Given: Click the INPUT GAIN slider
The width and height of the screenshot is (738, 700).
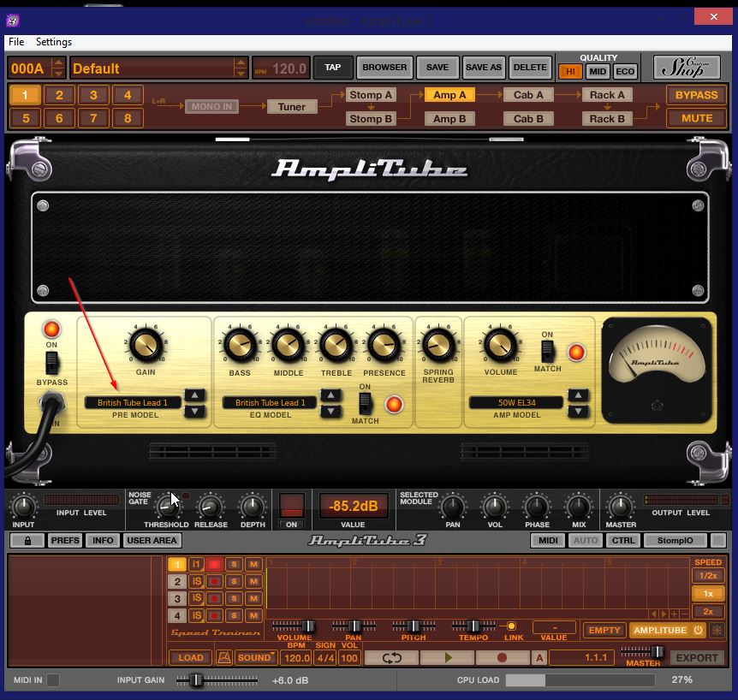Looking at the screenshot, I should click(217, 679).
